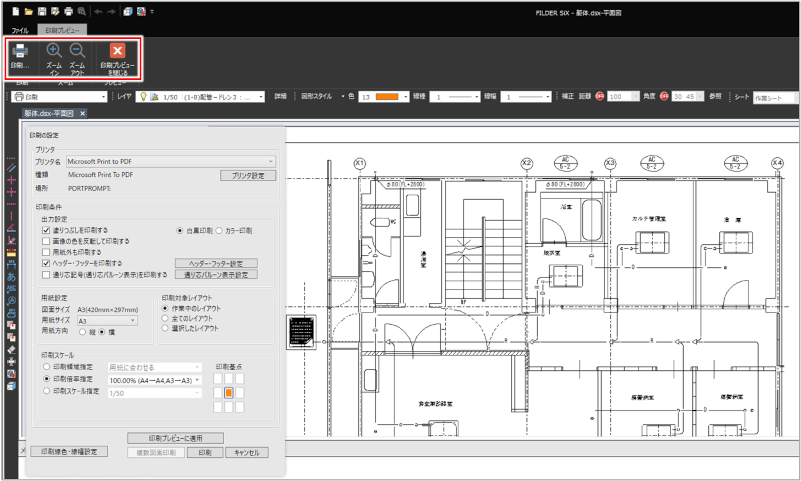The width and height of the screenshot is (801, 481).
Task: Zoom in with the ズームイン icon
Action: (x=54, y=57)
